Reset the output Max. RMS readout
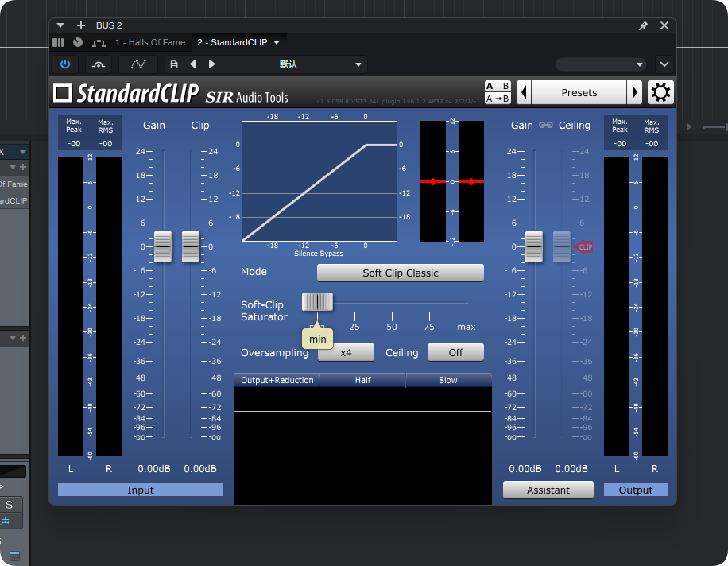 click(x=652, y=144)
